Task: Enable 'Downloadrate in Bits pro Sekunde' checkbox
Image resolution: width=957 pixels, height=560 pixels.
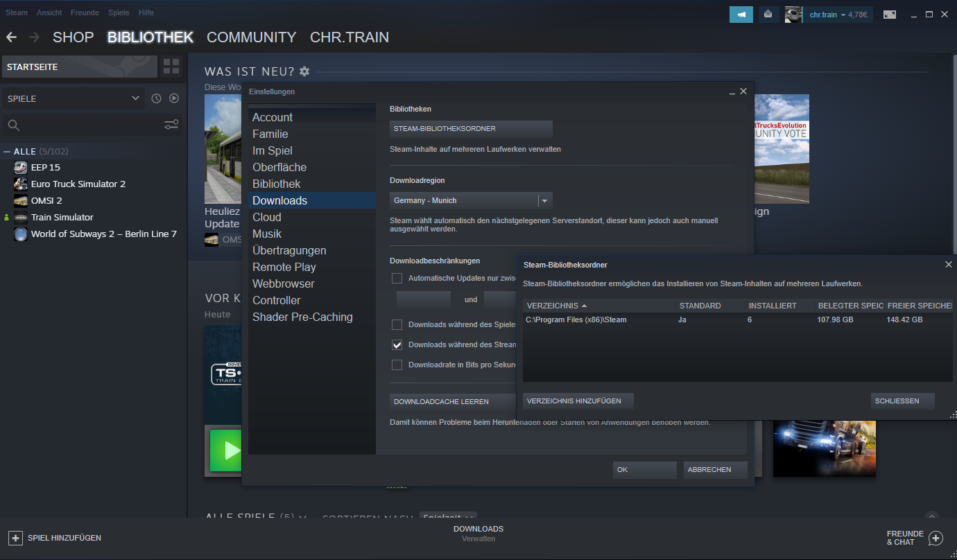Action: click(x=397, y=365)
